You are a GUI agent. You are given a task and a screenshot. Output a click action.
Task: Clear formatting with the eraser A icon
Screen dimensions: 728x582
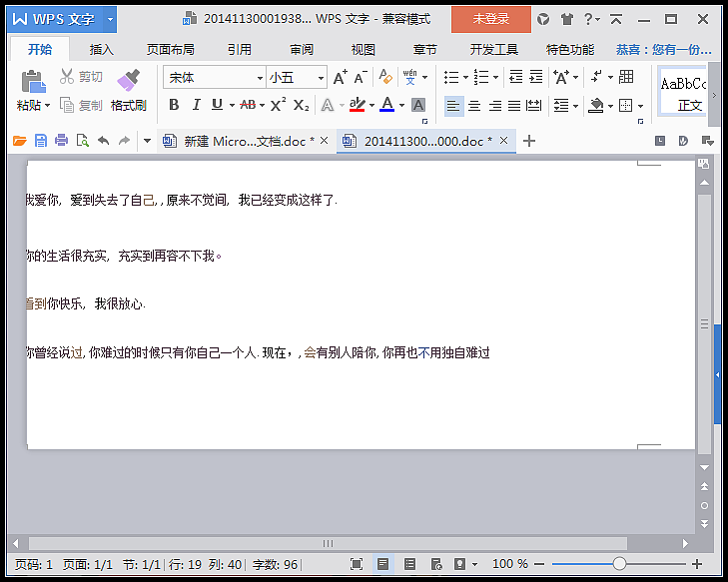(385, 77)
